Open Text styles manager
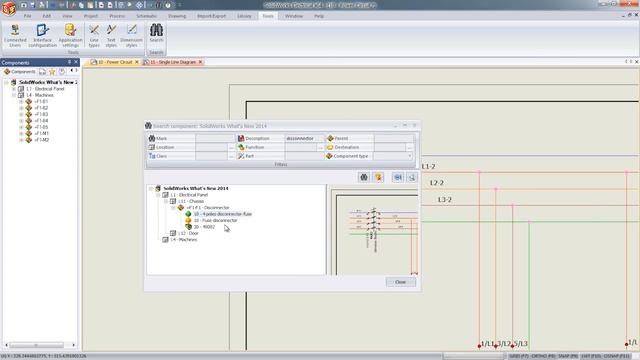The height and width of the screenshot is (360, 640). 111,35
